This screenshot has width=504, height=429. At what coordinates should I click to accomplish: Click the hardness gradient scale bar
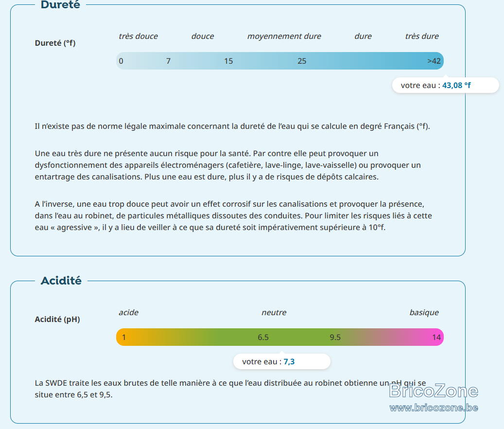[279, 61]
